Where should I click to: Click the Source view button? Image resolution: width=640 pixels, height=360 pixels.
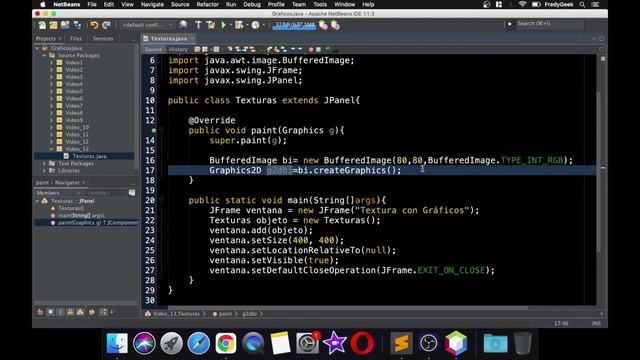(153, 49)
